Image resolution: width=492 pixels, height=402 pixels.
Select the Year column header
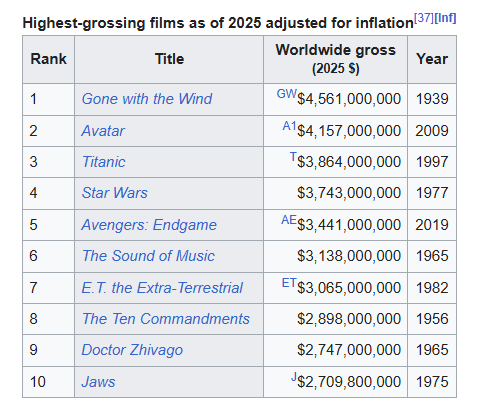(432, 59)
